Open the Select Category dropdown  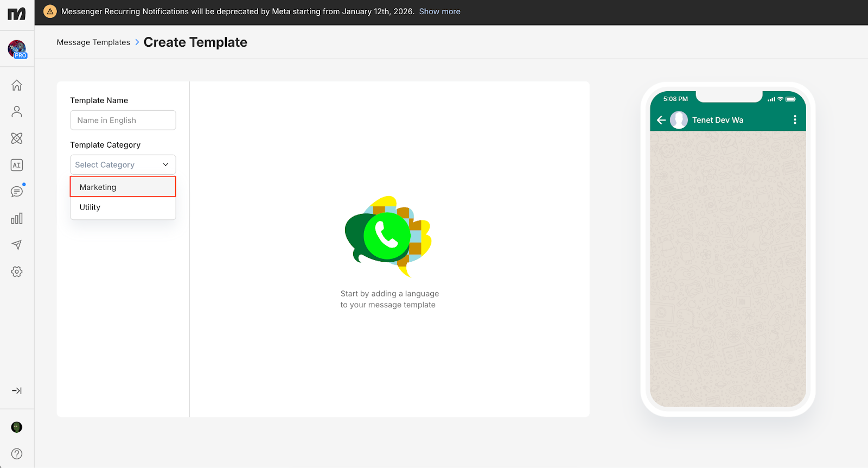tap(123, 165)
